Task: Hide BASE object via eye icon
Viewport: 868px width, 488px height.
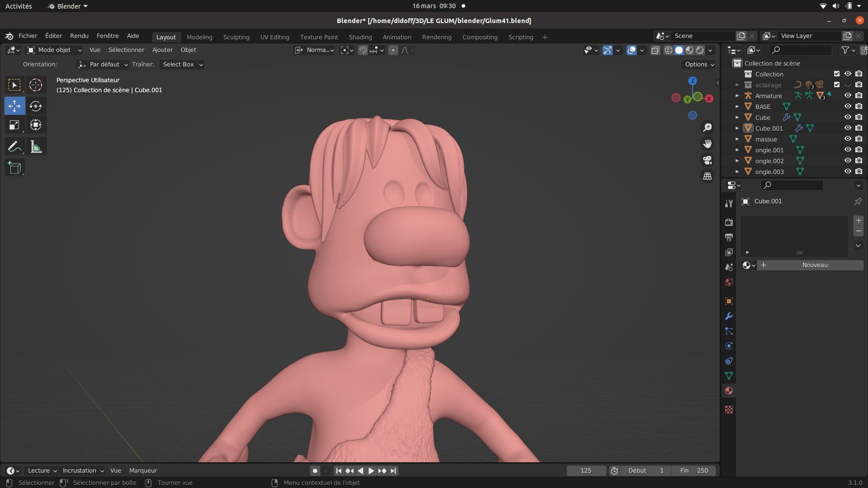Action: [848, 107]
